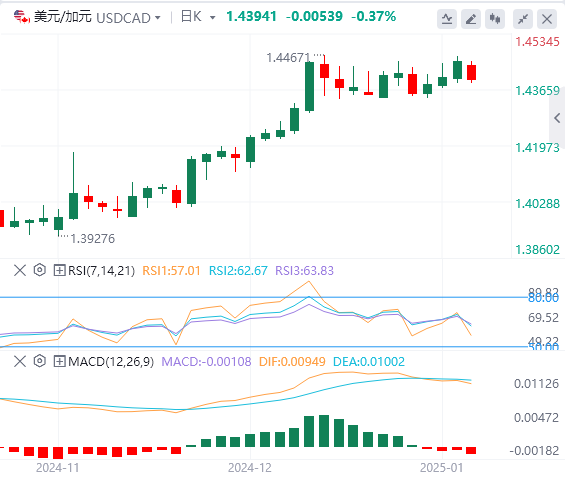The image size is (565, 481).
Task: Click the 1.40288 price axis label
Action: (x=537, y=204)
